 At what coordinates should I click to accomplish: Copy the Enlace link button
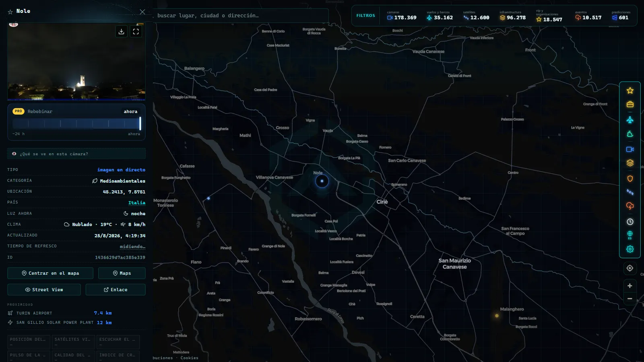116,290
